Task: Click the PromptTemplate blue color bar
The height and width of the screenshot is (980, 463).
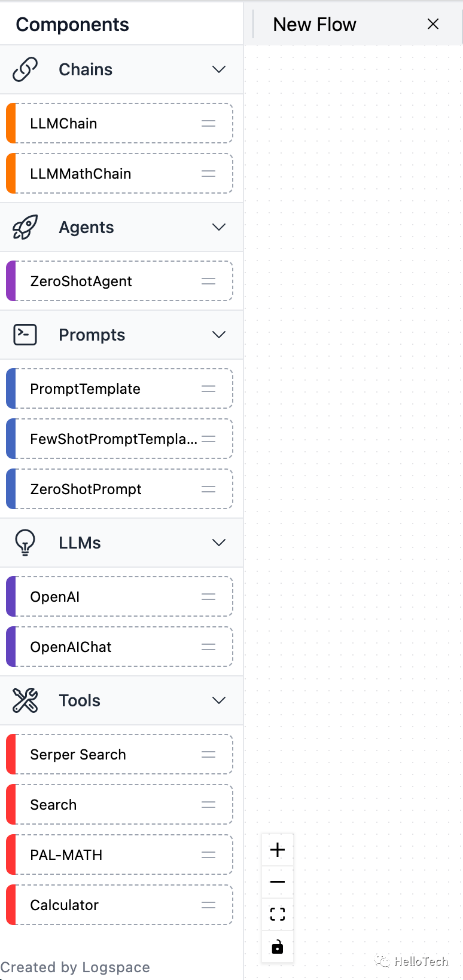Action: coord(11,389)
